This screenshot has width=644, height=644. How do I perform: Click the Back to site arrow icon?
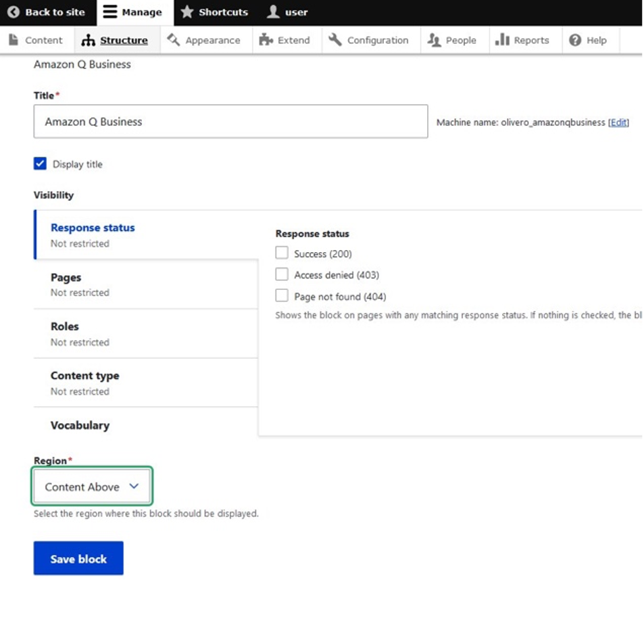pos(13,12)
